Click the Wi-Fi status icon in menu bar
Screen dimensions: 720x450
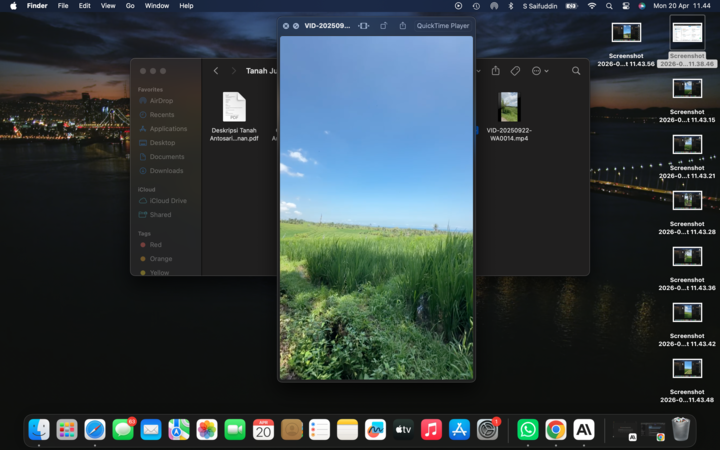(591, 6)
